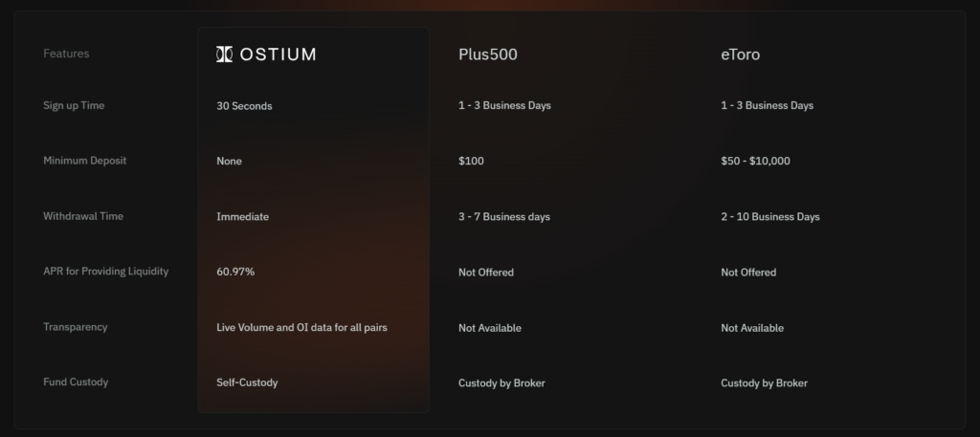This screenshot has height=437, width=980.
Task: Click the OSTIUM brand name text
Action: pos(278,55)
